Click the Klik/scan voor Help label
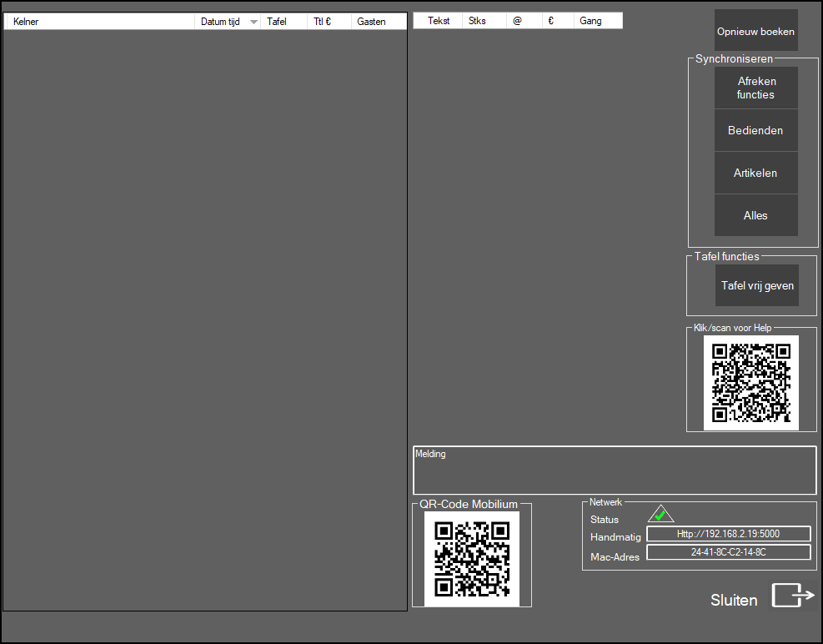 click(x=733, y=328)
